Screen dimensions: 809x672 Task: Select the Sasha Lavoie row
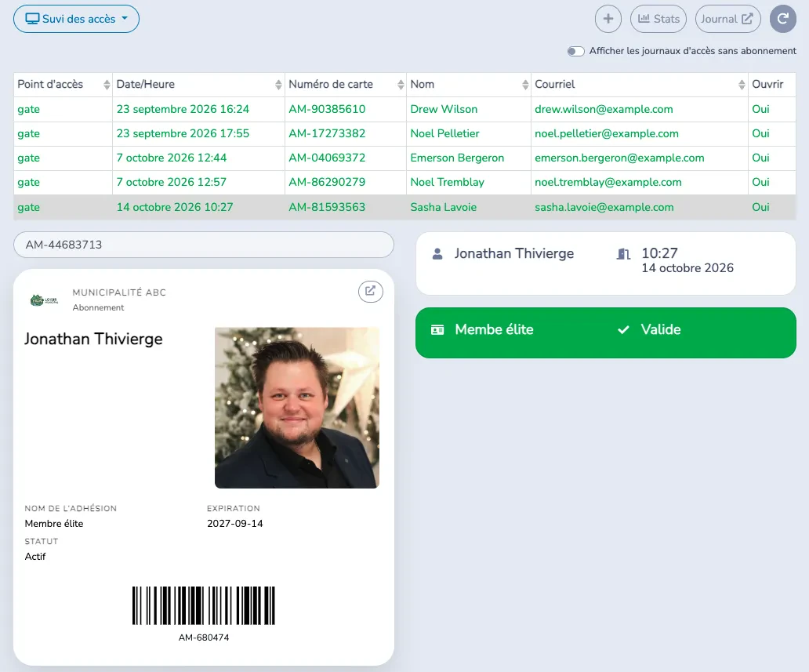point(404,207)
